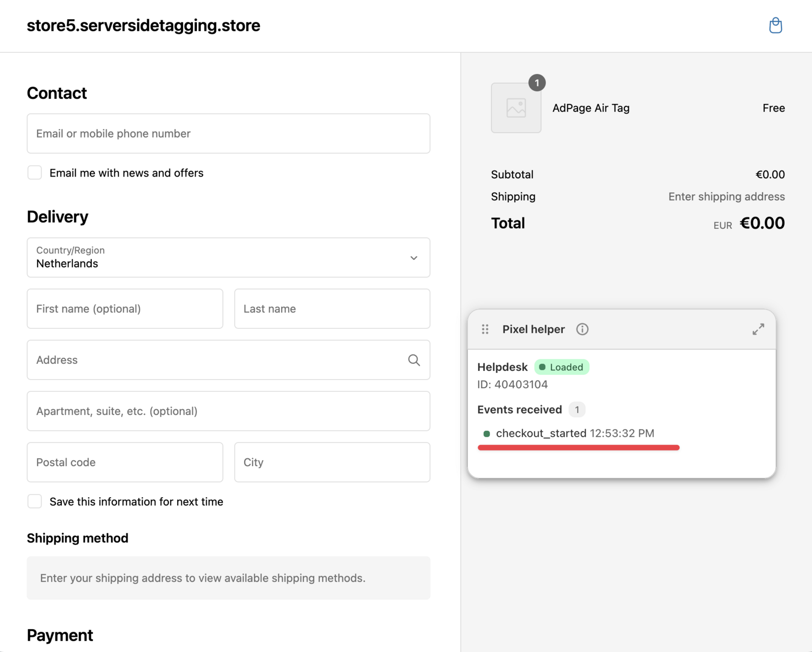Click the green dot beside checkout_started
This screenshot has width=812, height=652.
click(x=487, y=434)
